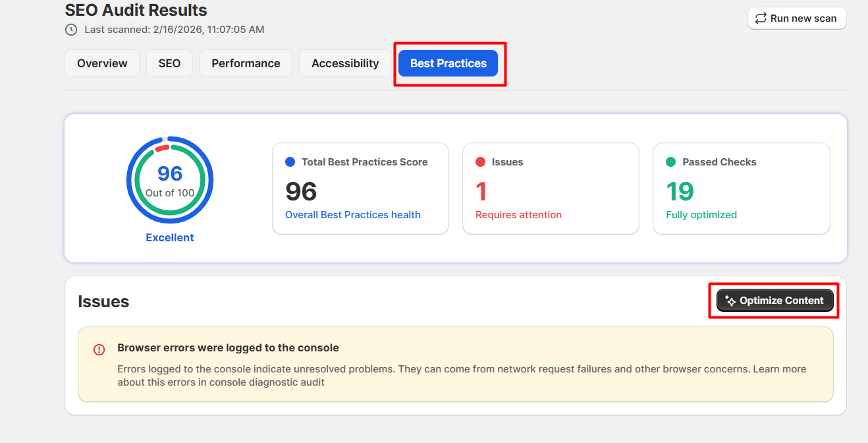Select the Accessibility tab
The width and height of the screenshot is (868, 443).
(x=345, y=63)
